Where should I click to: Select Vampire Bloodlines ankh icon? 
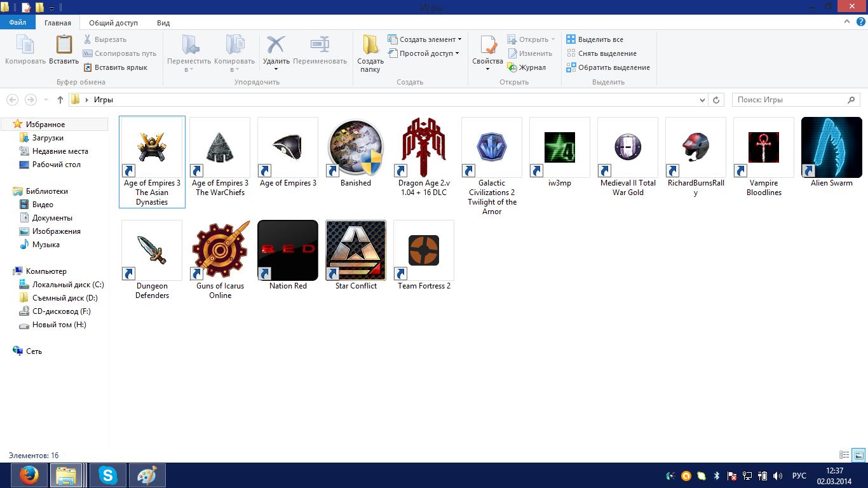click(764, 147)
